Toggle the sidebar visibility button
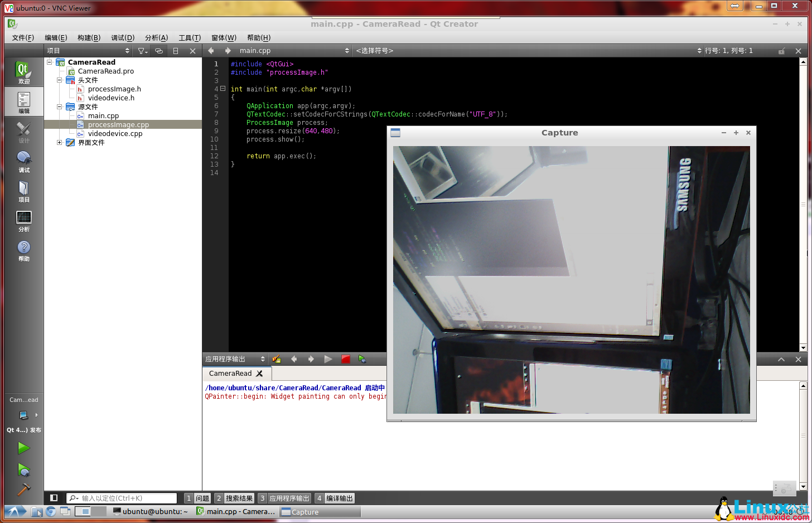 pos(54,498)
